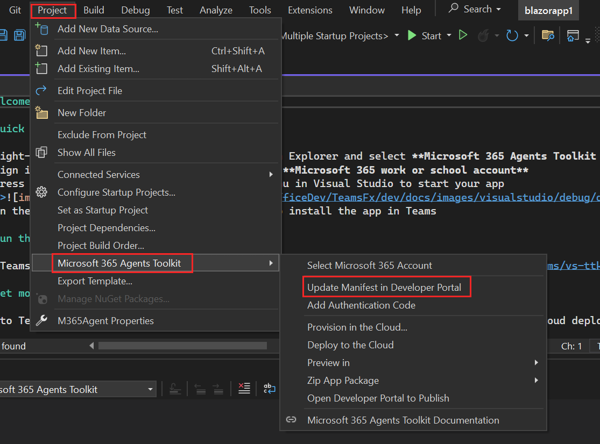Select Update Manifest in Developer Portal
This screenshot has width=600, height=444.
(x=413, y=287)
